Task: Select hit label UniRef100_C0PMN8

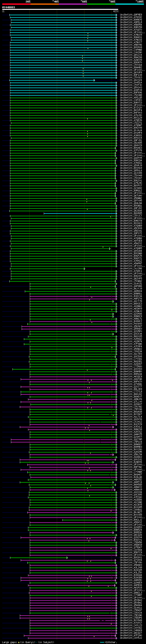Action: point(131,50)
